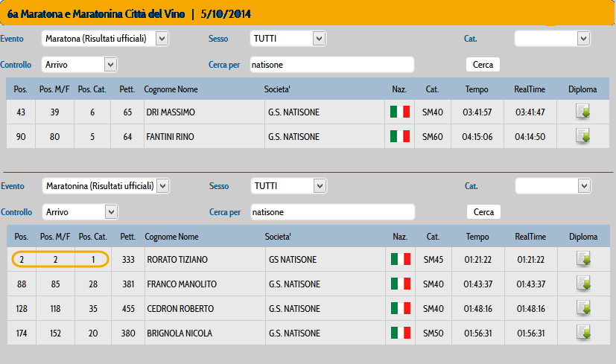
Task: Download diploma for FRANCO MANOLITO
Action: point(583,284)
